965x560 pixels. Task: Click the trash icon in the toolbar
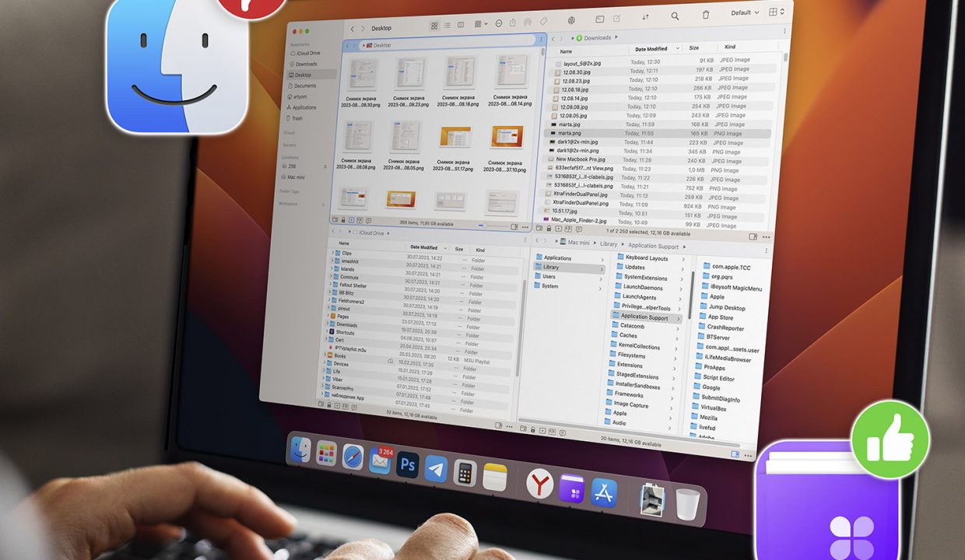(706, 15)
